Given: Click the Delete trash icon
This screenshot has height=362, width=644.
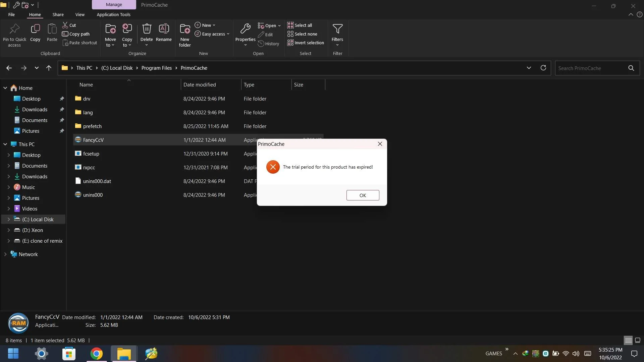Looking at the screenshot, I should (147, 29).
